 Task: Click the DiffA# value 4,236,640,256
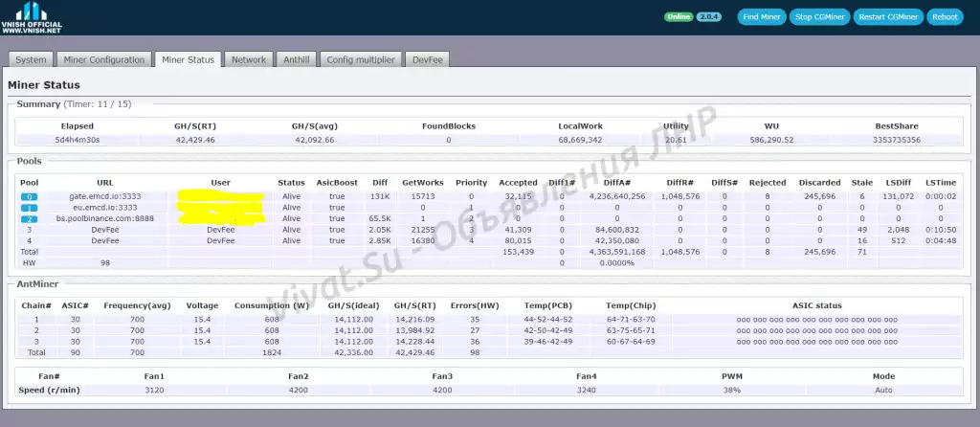pyautogui.click(x=617, y=196)
